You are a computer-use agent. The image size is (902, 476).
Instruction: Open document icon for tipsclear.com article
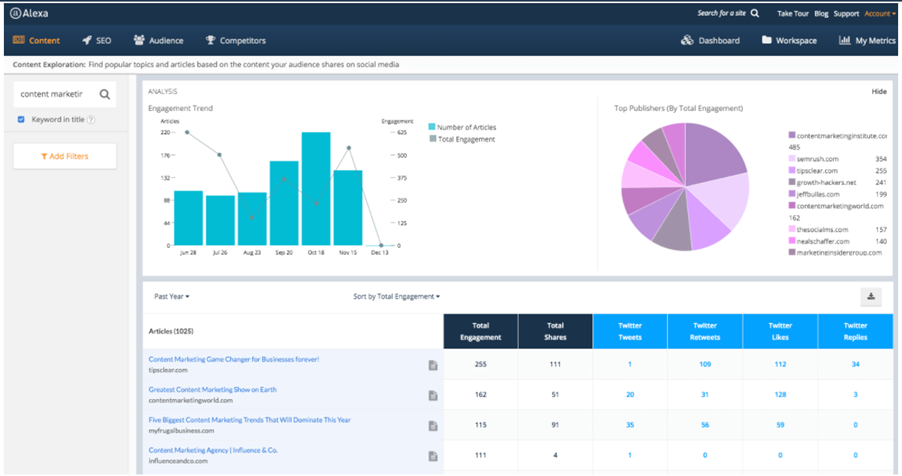click(x=433, y=366)
